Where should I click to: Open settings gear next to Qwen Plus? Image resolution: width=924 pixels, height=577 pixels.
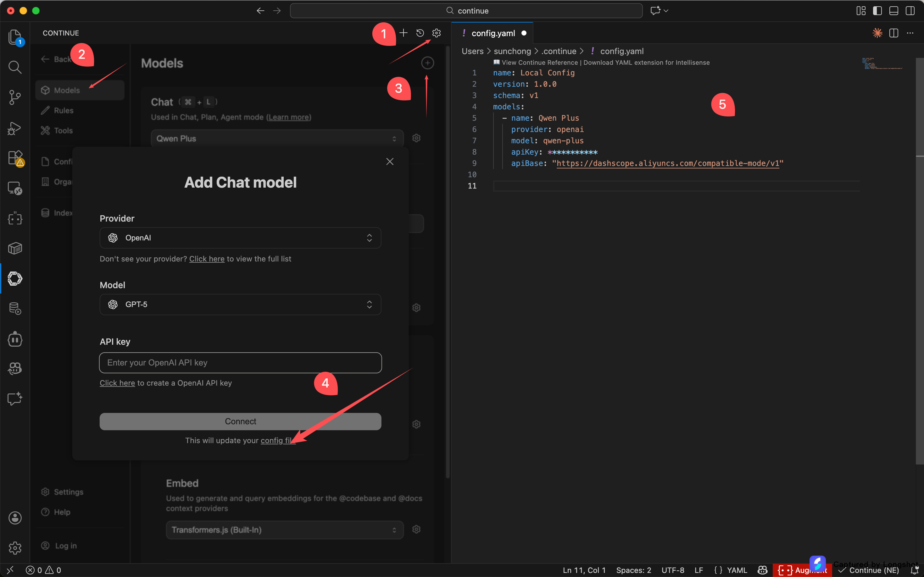coord(416,138)
